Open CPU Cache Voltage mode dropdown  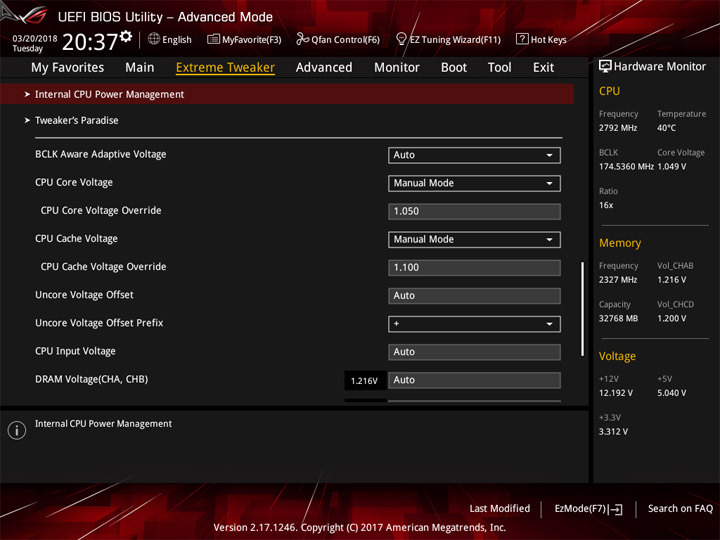click(474, 240)
